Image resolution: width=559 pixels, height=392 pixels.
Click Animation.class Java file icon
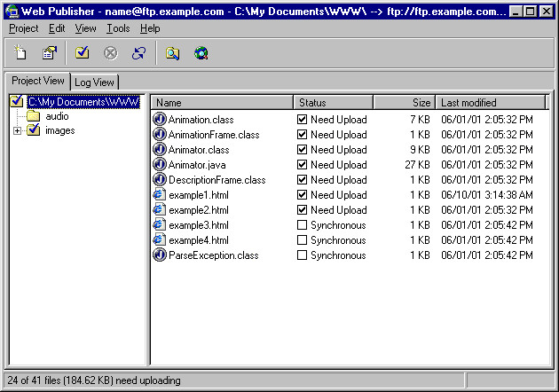click(160, 119)
